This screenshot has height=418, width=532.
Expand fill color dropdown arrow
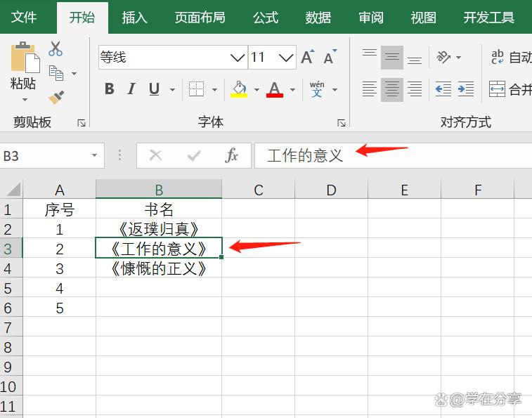(257, 90)
